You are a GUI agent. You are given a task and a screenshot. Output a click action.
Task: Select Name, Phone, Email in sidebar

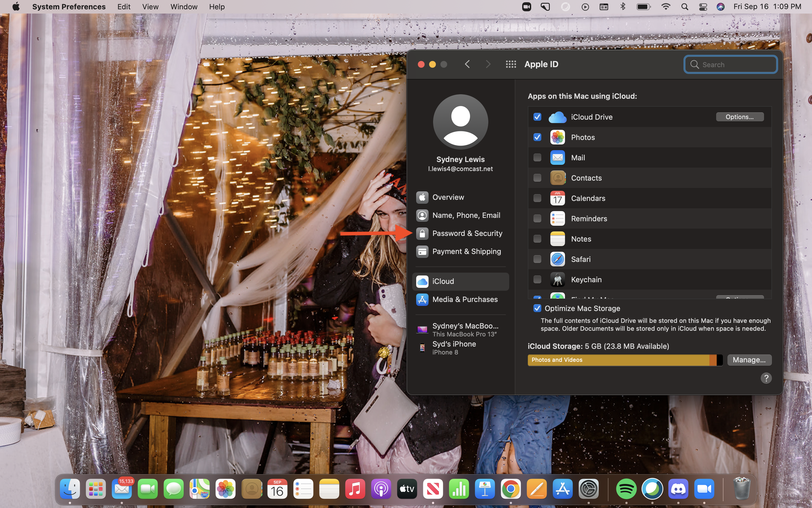tap(460, 215)
